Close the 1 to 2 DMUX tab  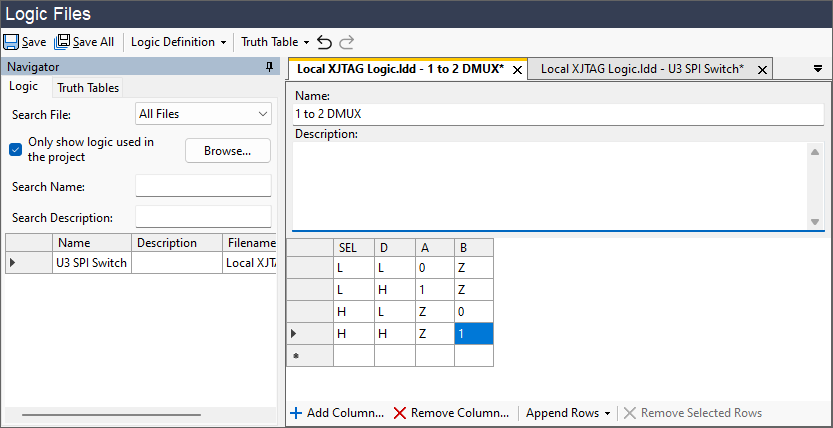(517, 70)
